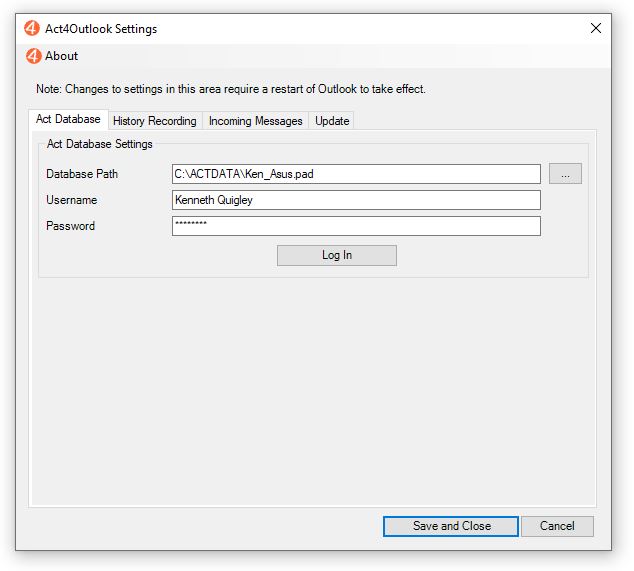The image size is (634, 571).
Task: Click the Database Path label
Action: (x=82, y=174)
